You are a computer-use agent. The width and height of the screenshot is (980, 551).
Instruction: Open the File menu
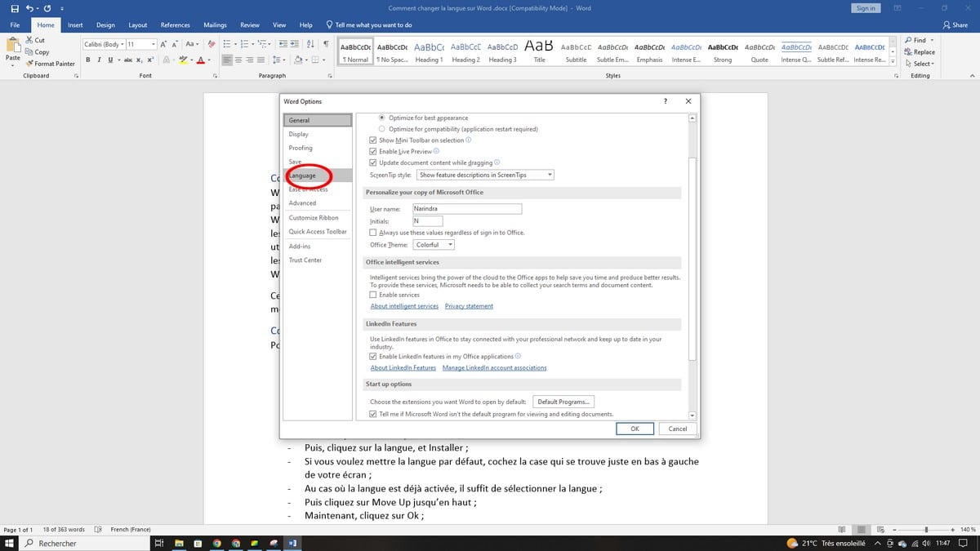click(x=15, y=25)
